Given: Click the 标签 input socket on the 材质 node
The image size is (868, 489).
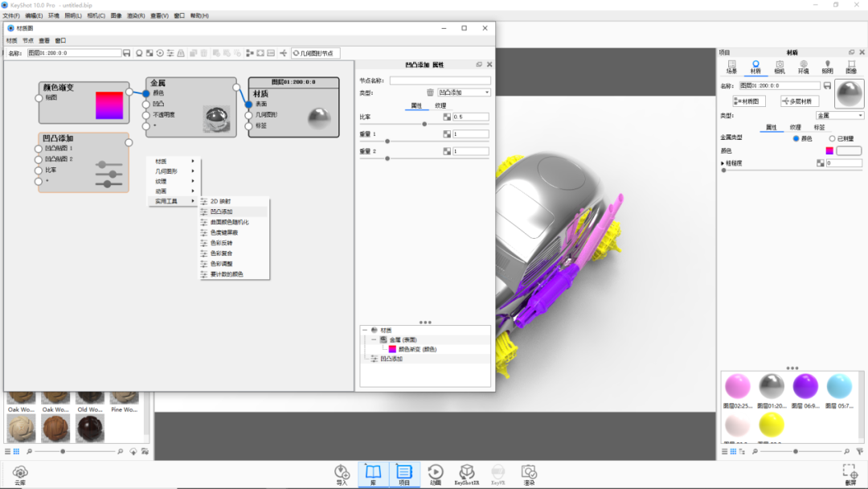Looking at the screenshot, I should click(248, 126).
